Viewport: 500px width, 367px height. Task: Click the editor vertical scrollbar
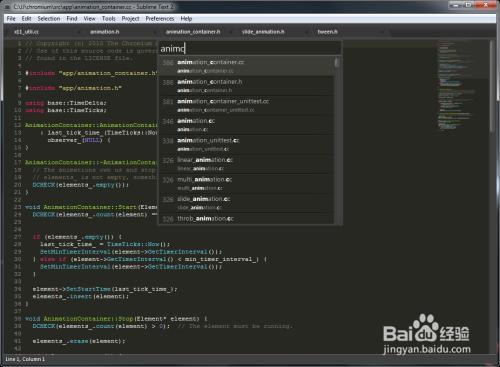pos(492,196)
